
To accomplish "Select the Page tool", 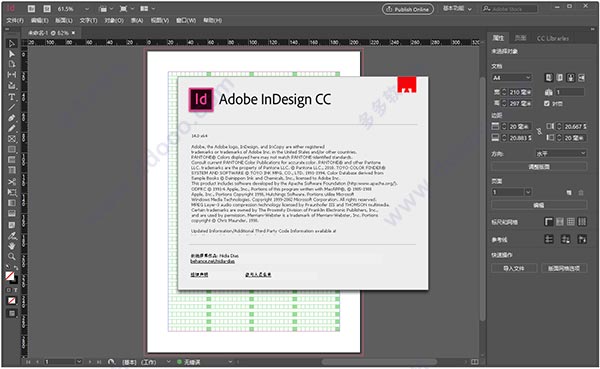I will coord(11,64).
